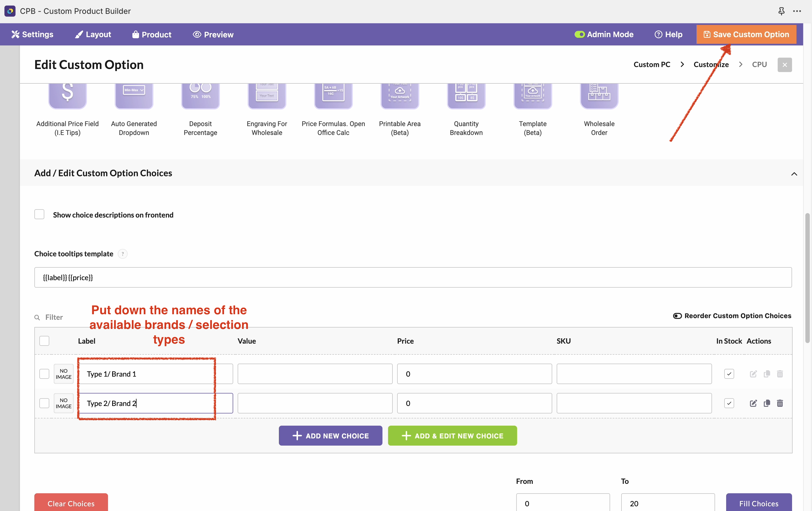Click the NO IMAGE thumbnail for Type 1/Brand 1
Screen dimensions: 812x511
(x=63, y=374)
